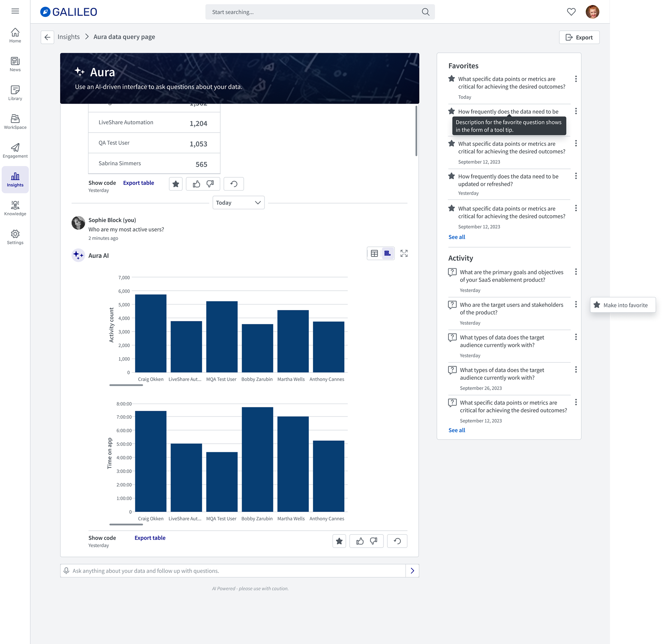This screenshot has width=663, height=644.
Task: Click Export table under the charts
Action: point(150,538)
